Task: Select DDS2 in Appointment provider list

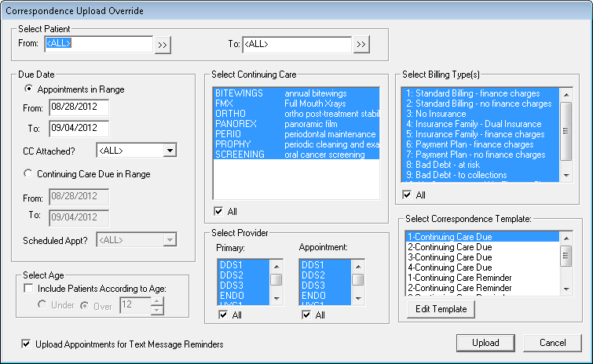Action: tap(313, 275)
